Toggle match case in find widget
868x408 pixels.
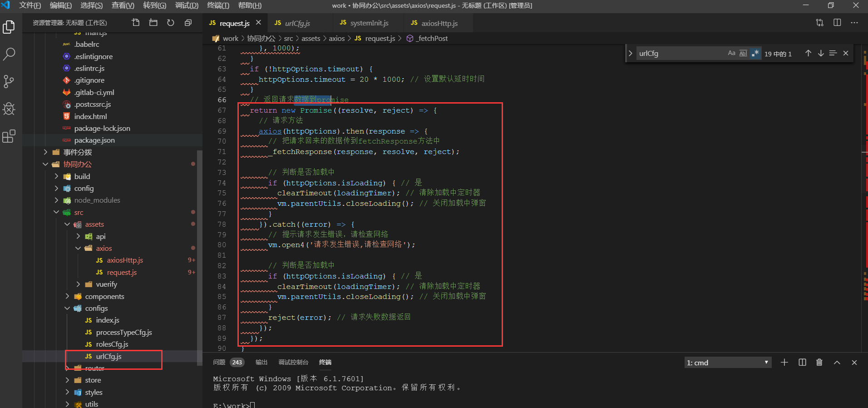pyautogui.click(x=731, y=53)
